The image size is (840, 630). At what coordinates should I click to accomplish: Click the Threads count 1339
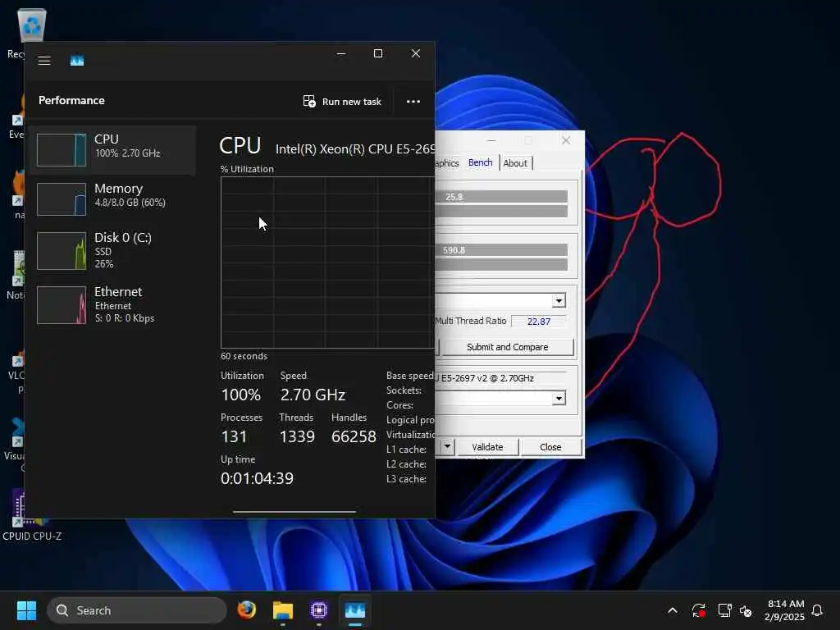click(297, 436)
